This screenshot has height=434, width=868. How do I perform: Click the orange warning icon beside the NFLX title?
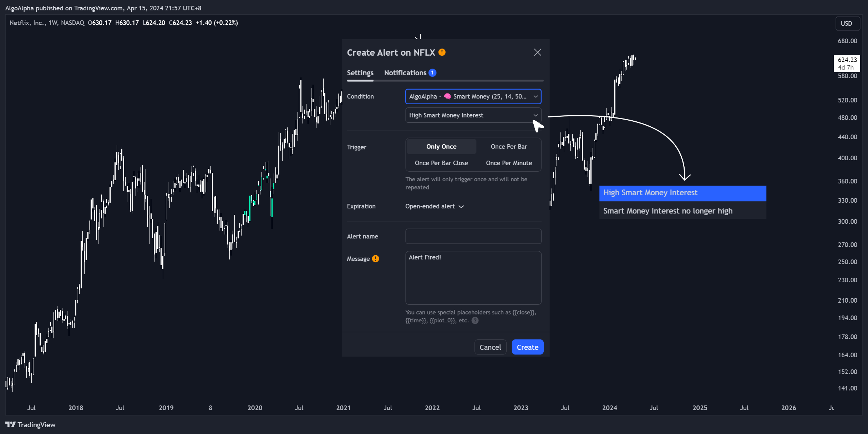(x=442, y=52)
